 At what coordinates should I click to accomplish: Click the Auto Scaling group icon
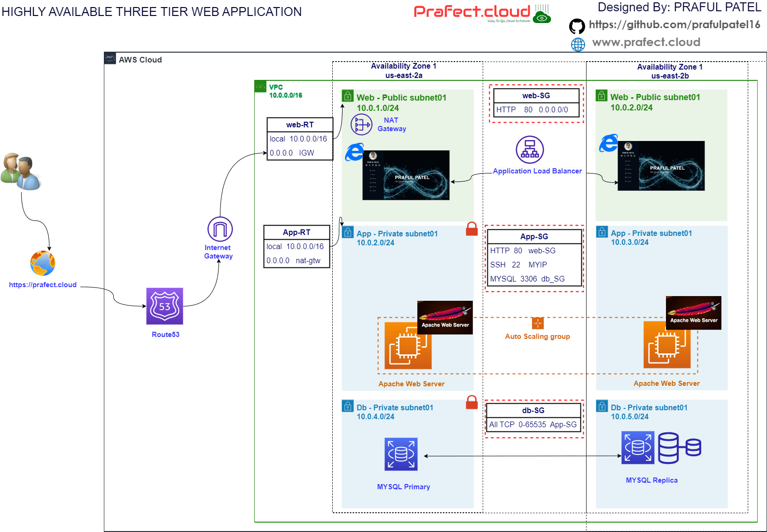click(537, 323)
